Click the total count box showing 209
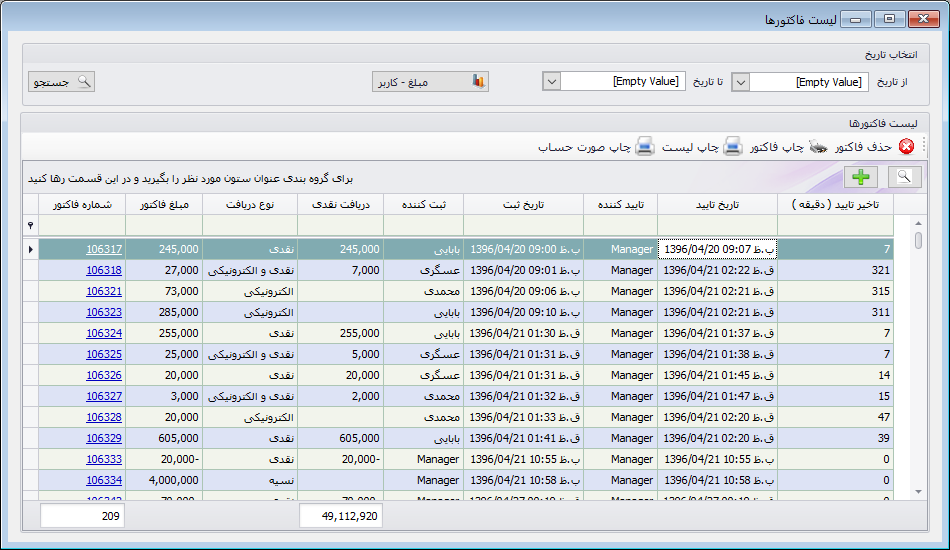Viewport: 950px width, 550px height. click(x=82, y=516)
